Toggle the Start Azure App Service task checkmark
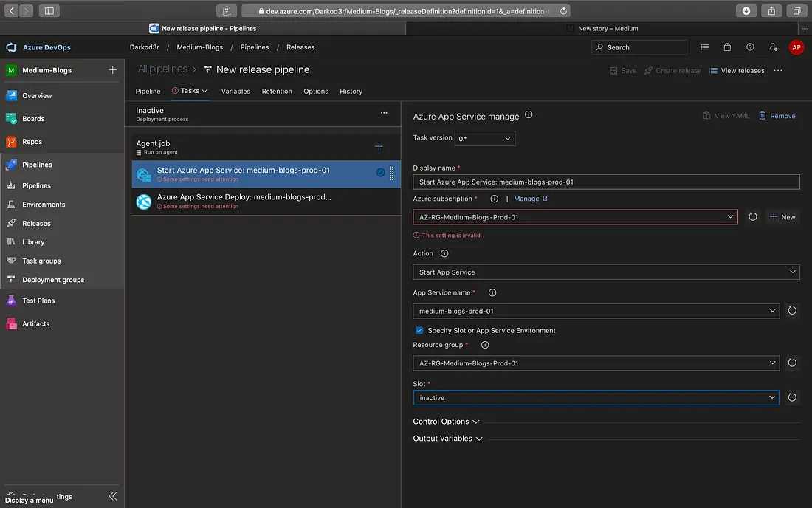Image resolution: width=812 pixels, height=508 pixels. (x=380, y=173)
